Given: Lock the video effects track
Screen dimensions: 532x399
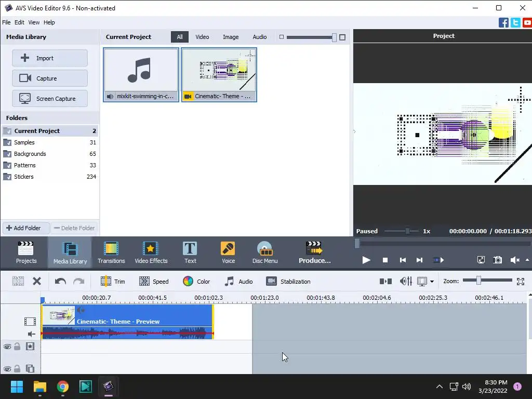Looking at the screenshot, I should click(x=17, y=347).
